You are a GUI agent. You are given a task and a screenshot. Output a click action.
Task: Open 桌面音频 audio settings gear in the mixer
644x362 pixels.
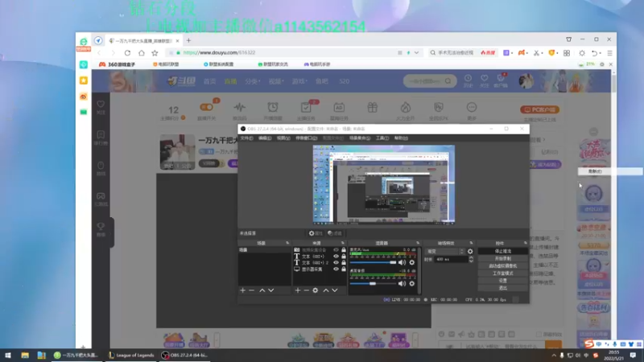pos(412,284)
